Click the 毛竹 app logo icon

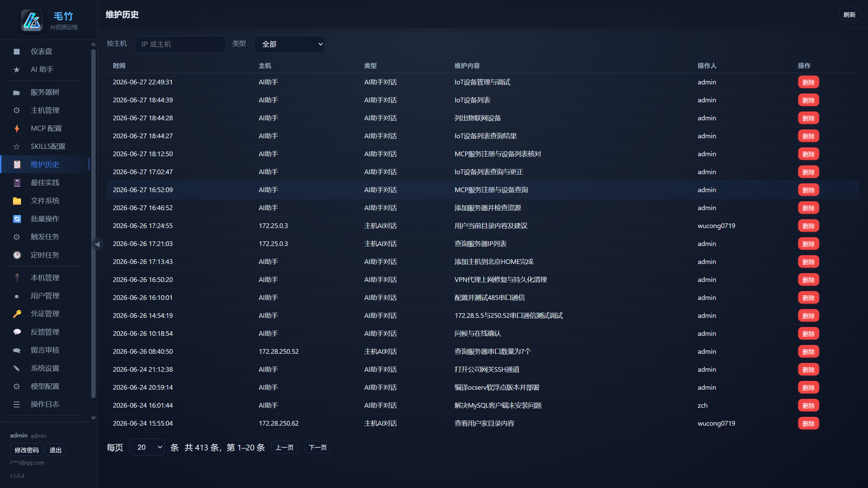click(32, 20)
